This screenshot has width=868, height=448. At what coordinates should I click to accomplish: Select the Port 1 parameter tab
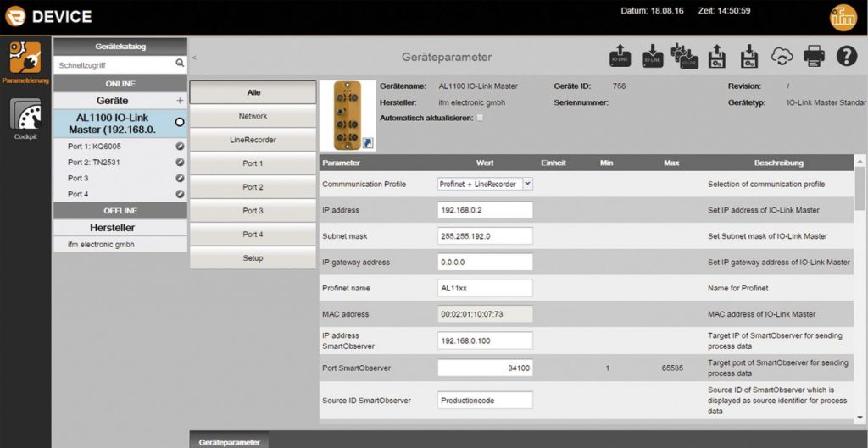click(253, 163)
